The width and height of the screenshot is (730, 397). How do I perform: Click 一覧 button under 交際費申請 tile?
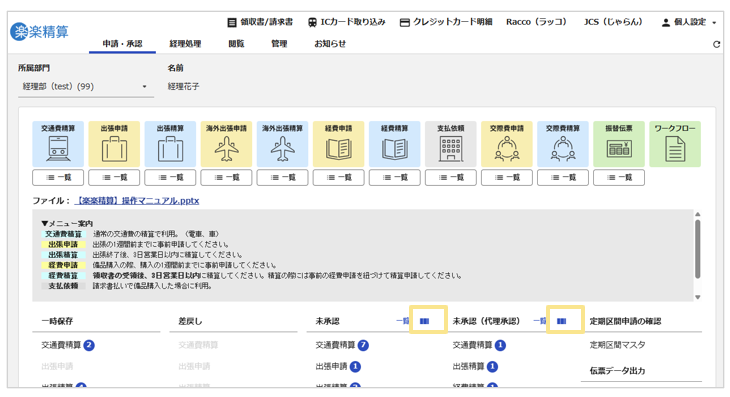coord(507,177)
